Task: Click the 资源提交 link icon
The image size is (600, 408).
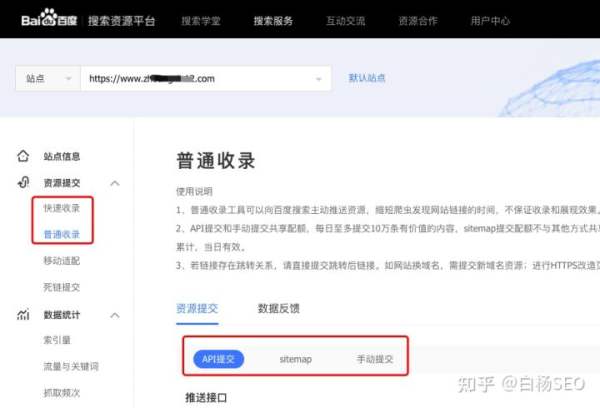Action: click(x=23, y=183)
